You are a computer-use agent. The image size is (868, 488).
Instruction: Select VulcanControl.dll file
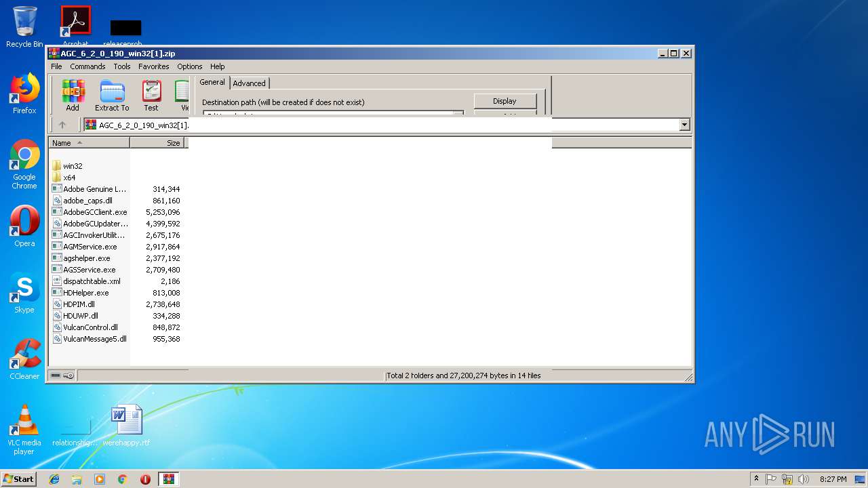(x=90, y=327)
